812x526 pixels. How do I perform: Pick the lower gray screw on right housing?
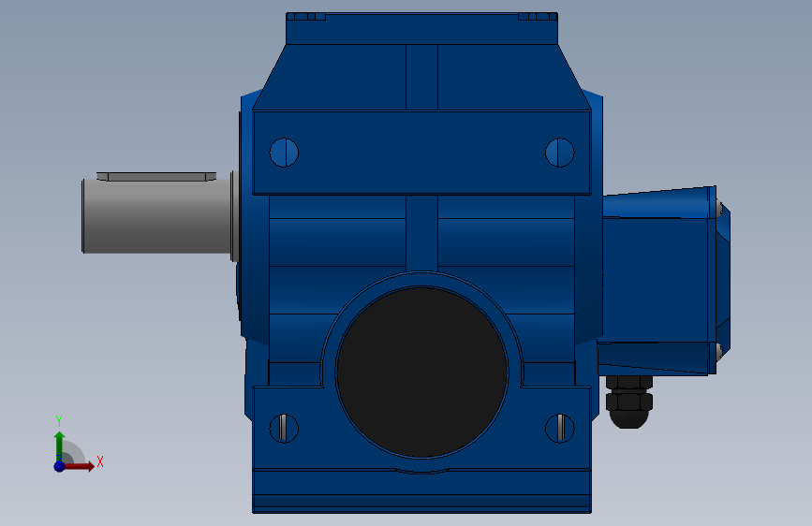click(720, 351)
